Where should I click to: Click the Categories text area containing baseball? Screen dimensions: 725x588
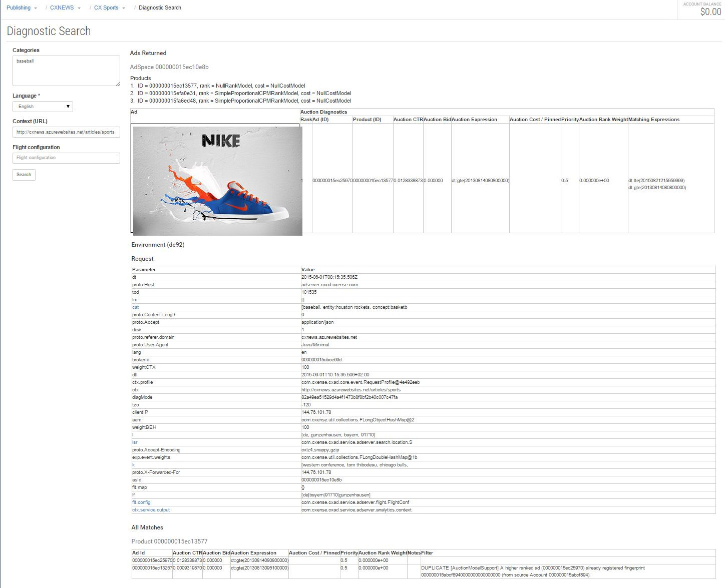(x=66, y=71)
